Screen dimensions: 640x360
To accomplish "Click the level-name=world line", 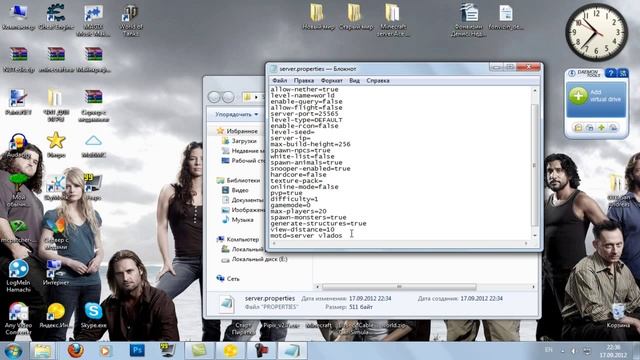I will (x=302, y=95).
